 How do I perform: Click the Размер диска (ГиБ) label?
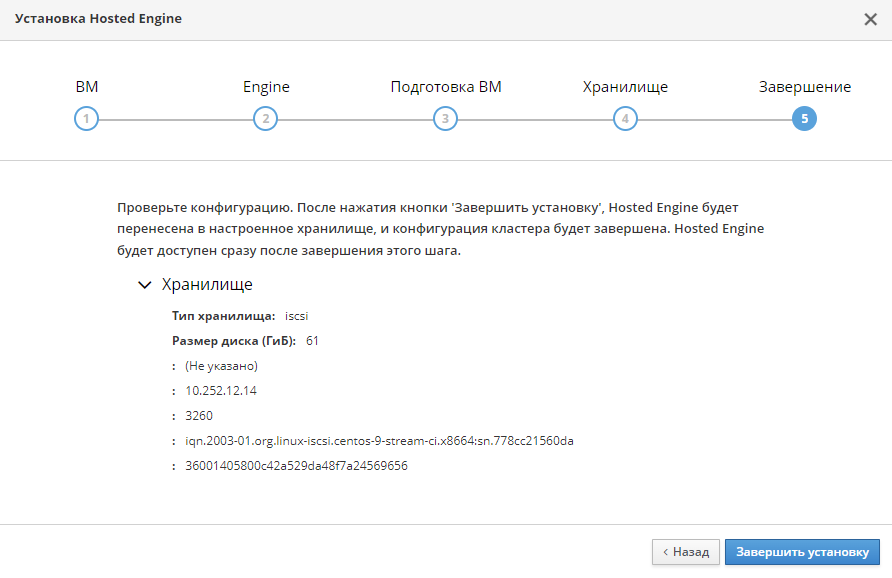234,341
